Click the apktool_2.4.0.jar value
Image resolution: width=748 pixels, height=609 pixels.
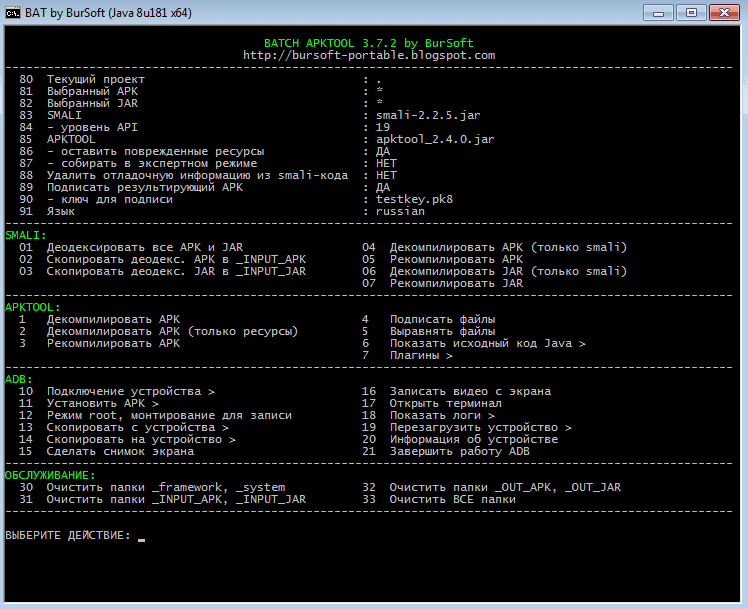[x=435, y=139]
